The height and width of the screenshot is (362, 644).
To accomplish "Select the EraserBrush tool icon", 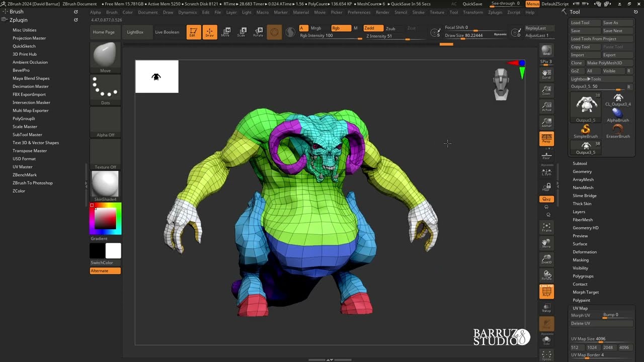I will click(x=618, y=132).
